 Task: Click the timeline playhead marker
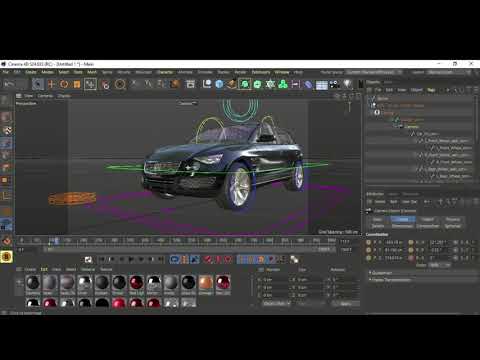click(x=56, y=240)
